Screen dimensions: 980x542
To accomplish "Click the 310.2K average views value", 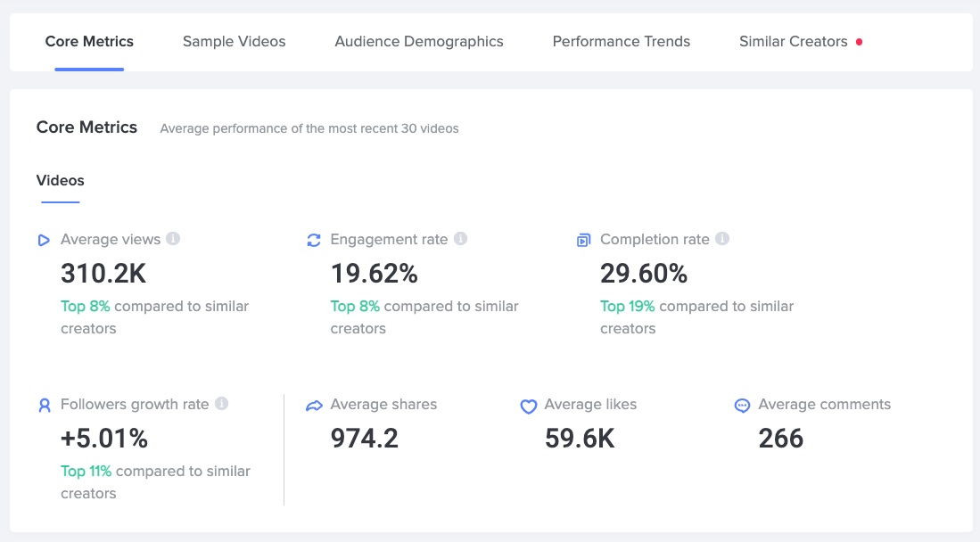I will coord(104,274).
